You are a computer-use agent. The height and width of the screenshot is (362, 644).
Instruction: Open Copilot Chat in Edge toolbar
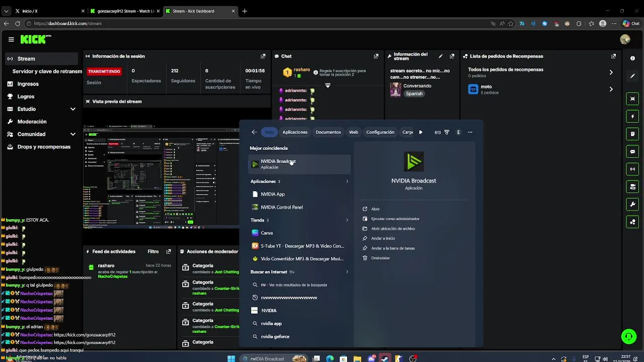point(630,23)
